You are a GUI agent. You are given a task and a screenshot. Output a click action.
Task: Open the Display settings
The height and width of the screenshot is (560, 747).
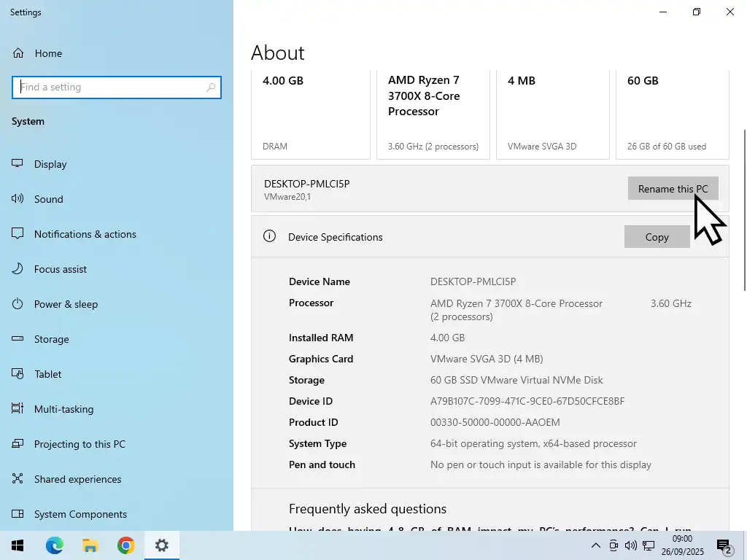(x=50, y=164)
